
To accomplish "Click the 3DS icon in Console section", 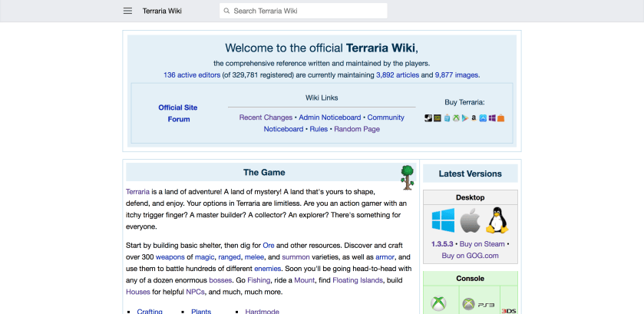I will tap(509, 309).
